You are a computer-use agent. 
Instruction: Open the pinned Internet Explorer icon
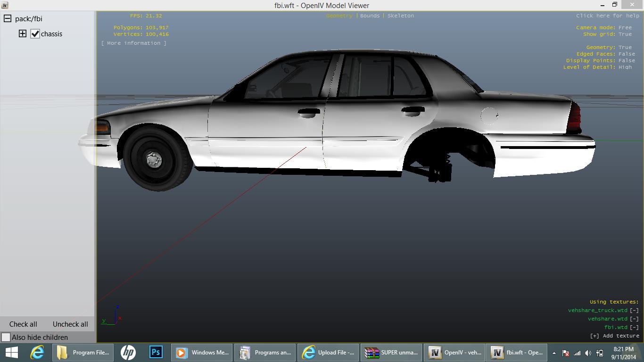[37, 353]
